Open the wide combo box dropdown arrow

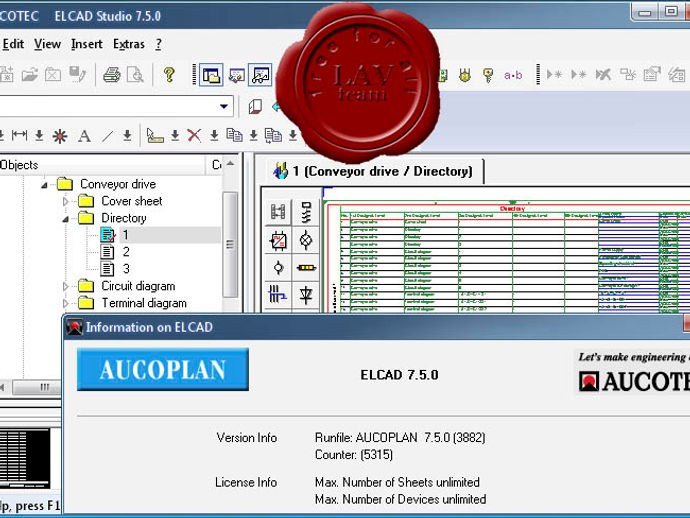[224, 106]
